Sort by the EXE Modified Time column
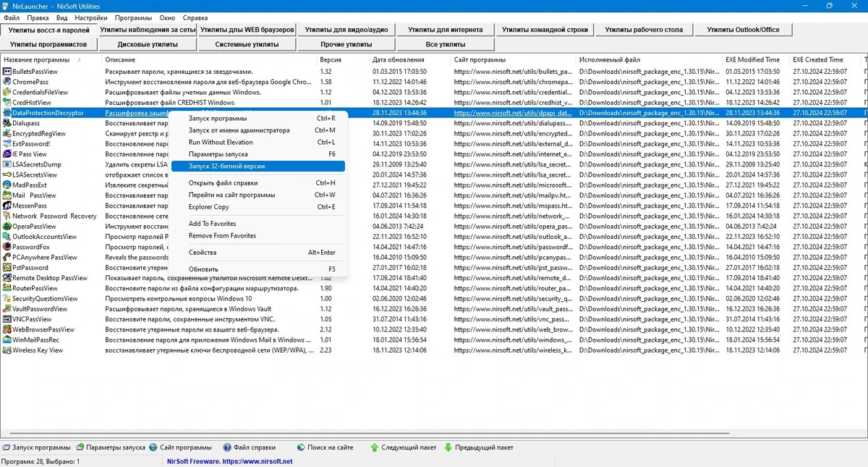 (x=756, y=60)
